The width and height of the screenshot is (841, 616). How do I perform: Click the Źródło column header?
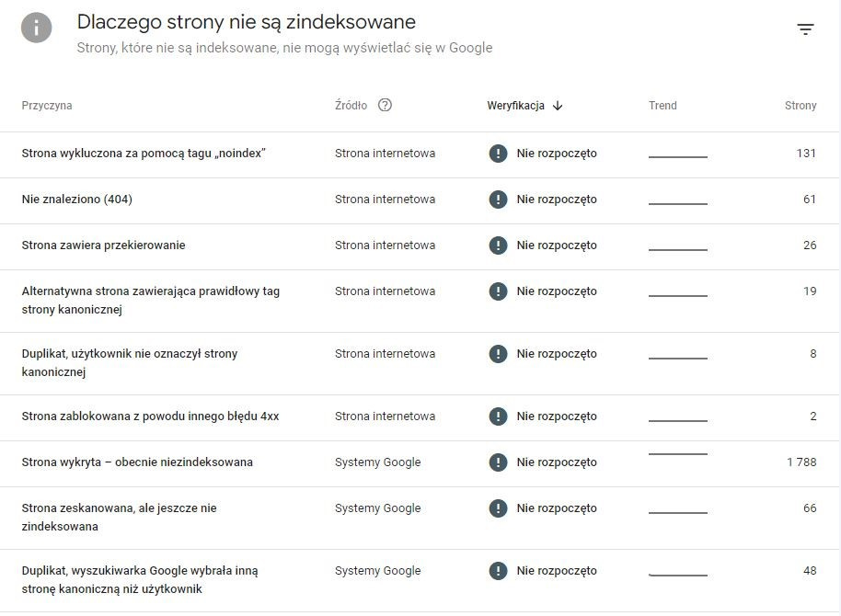pyautogui.click(x=351, y=106)
